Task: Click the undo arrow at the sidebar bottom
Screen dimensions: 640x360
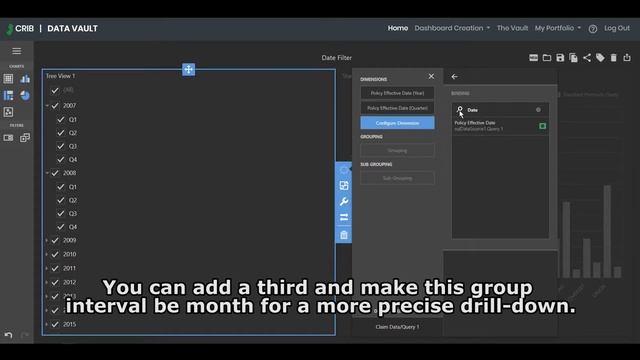Action: coord(8,336)
